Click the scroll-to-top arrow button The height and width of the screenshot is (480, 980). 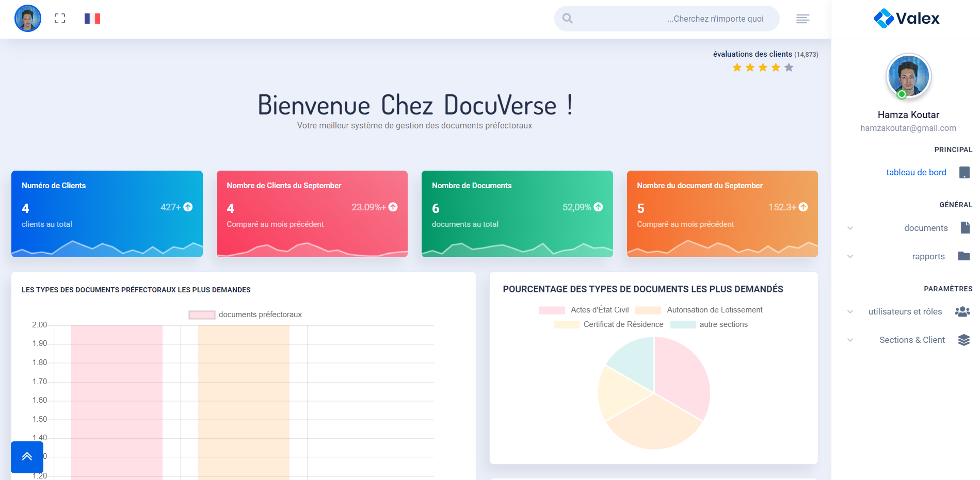pos(27,457)
